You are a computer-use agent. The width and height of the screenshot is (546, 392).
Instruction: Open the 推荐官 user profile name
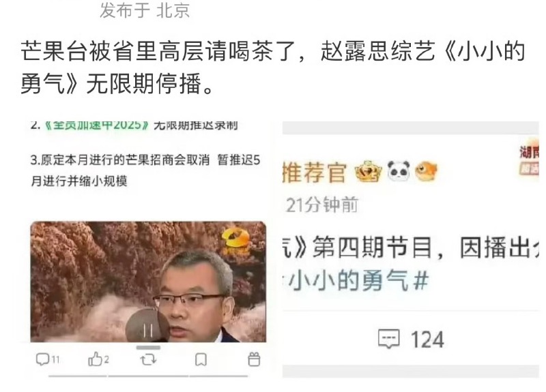point(315,172)
